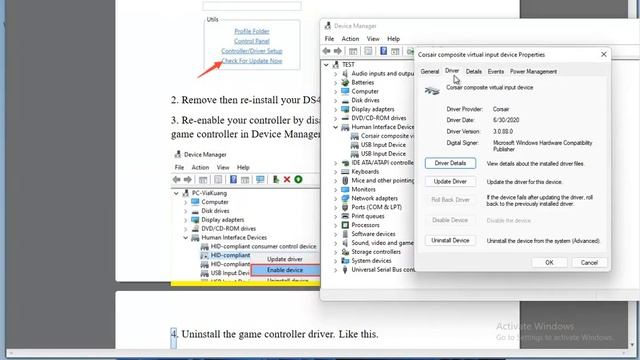
Task: Click the Properties icon in Device Manager toolbar
Action: pyautogui.click(x=368, y=51)
